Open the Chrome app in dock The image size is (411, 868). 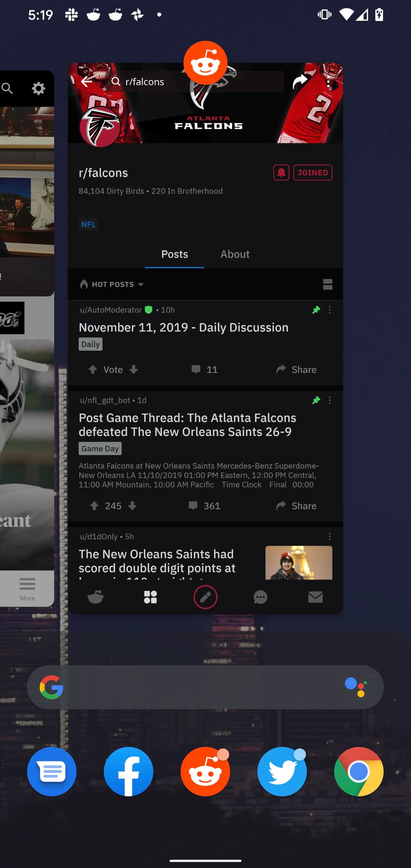[x=359, y=771]
